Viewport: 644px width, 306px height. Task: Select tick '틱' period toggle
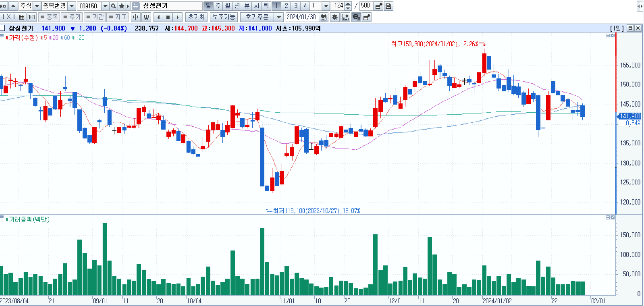(x=266, y=6)
